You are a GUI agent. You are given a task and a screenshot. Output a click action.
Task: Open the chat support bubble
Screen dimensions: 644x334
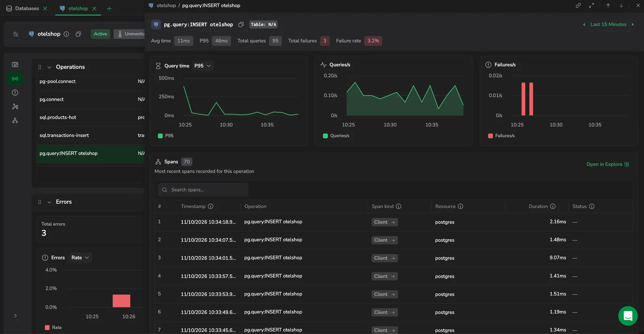[x=628, y=316]
